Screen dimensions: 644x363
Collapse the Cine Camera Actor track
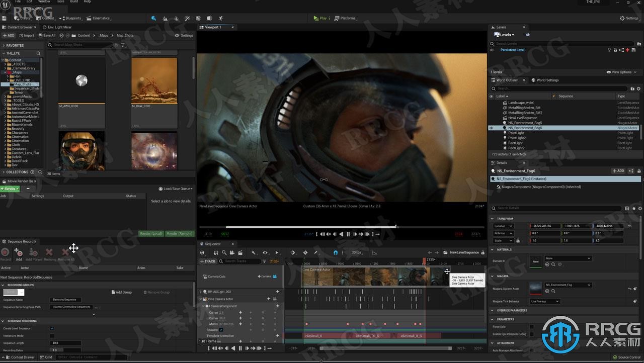pyautogui.click(x=200, y=299)
